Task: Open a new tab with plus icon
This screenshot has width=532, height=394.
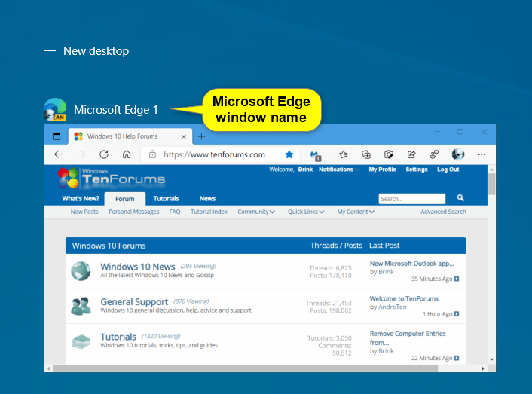Action: pyautogui.click(x=201, y=136)
